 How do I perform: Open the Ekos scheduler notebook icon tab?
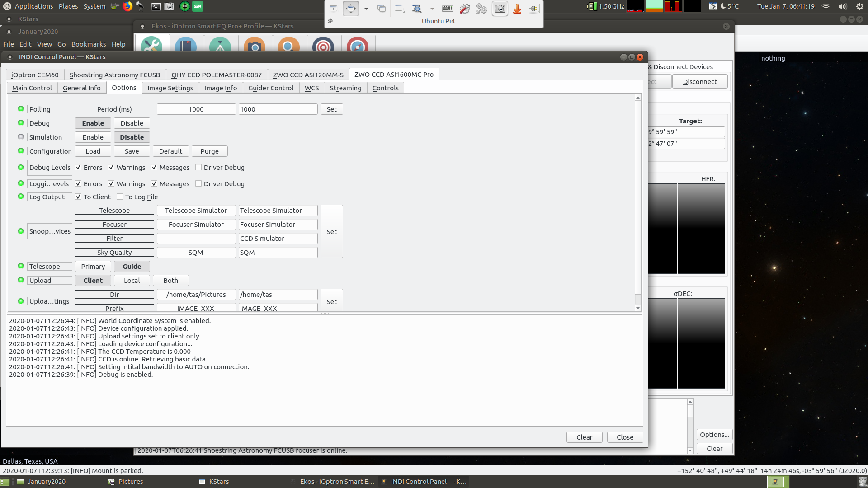(x=186, y=45)
